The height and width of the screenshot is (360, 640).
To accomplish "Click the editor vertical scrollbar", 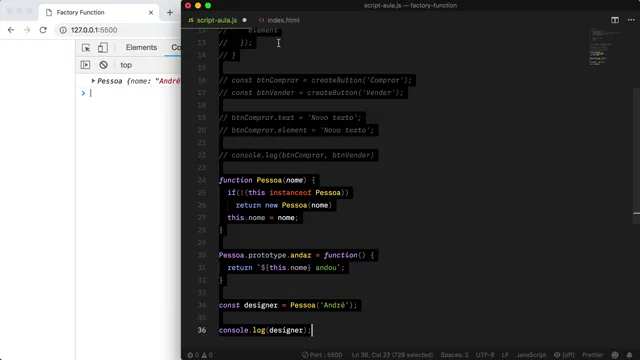I will coord(636,155).
